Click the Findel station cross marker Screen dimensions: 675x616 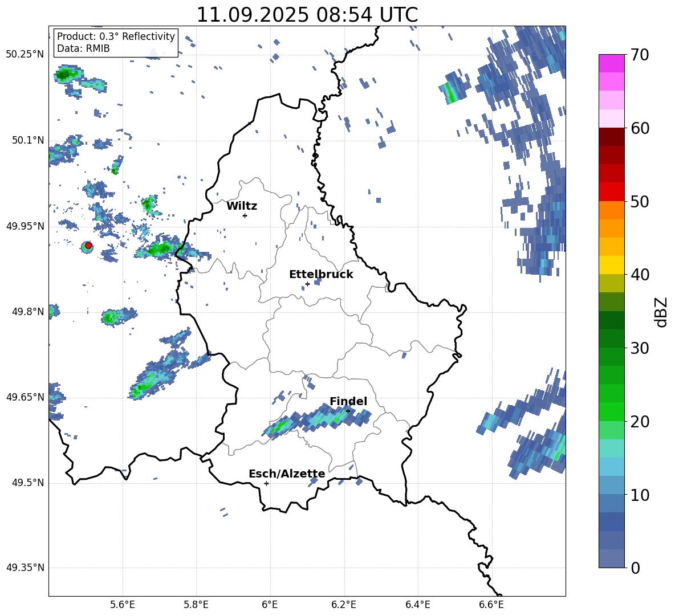(x=348, y=411)
